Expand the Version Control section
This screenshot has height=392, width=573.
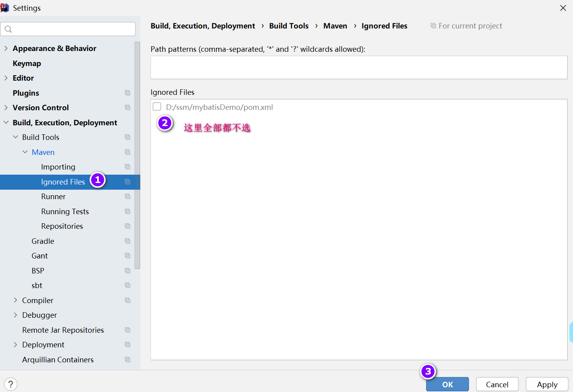coord(6,107)
